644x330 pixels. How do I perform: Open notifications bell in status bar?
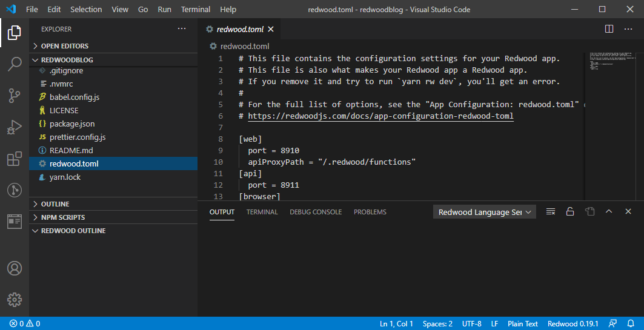pos(631,324)
